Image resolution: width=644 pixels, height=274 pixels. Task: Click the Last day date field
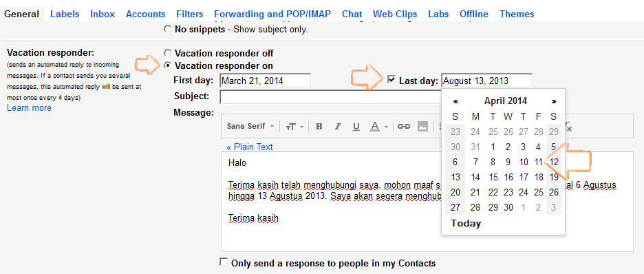coord(486,81)
